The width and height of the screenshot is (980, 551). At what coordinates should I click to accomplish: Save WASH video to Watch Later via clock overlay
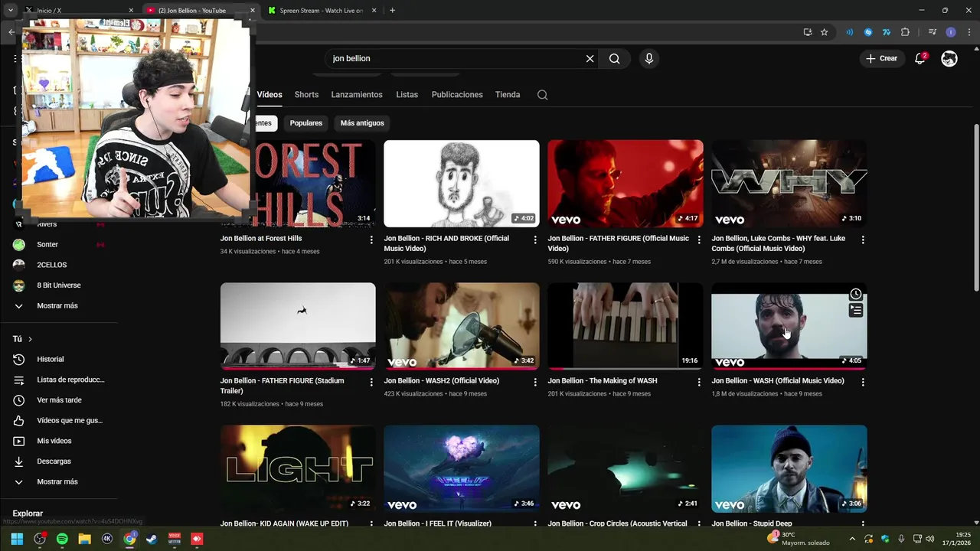click(856, 294)
